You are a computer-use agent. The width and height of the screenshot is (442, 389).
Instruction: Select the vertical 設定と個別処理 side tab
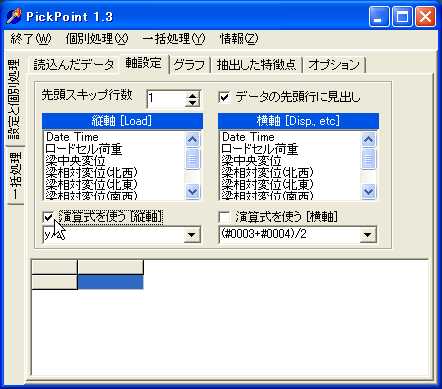(x=14, y=99)
